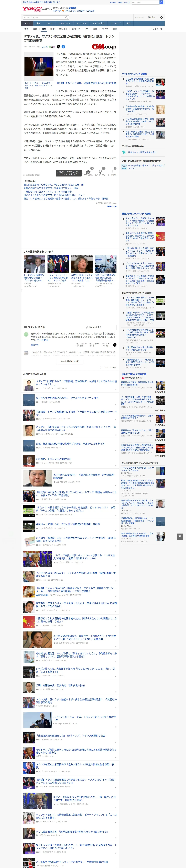Select the エキスパート tab

[64, 24]
